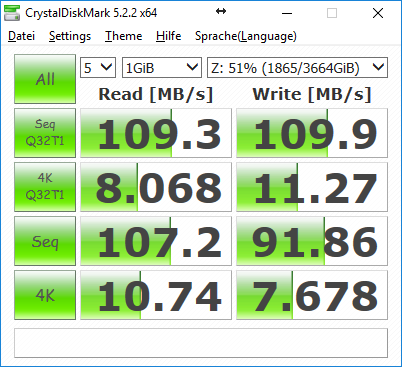The height and width of the screenshot is (367, 402).
Task: Open the Settings menu
Action: (70, 36)
